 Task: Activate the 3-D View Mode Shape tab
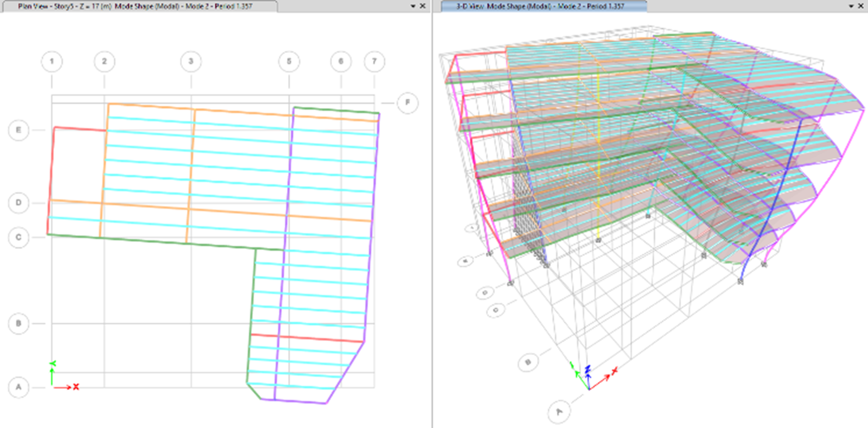(x=540, y=6)
